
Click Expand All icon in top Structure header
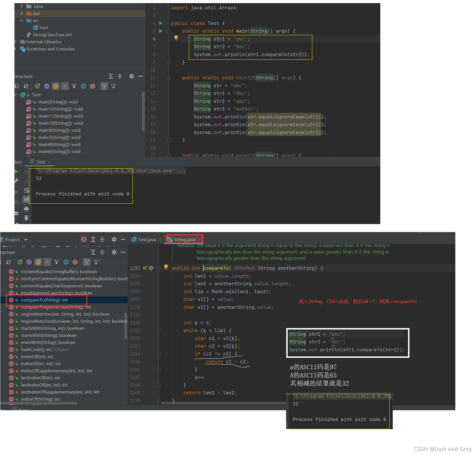[x=111, y=76]
